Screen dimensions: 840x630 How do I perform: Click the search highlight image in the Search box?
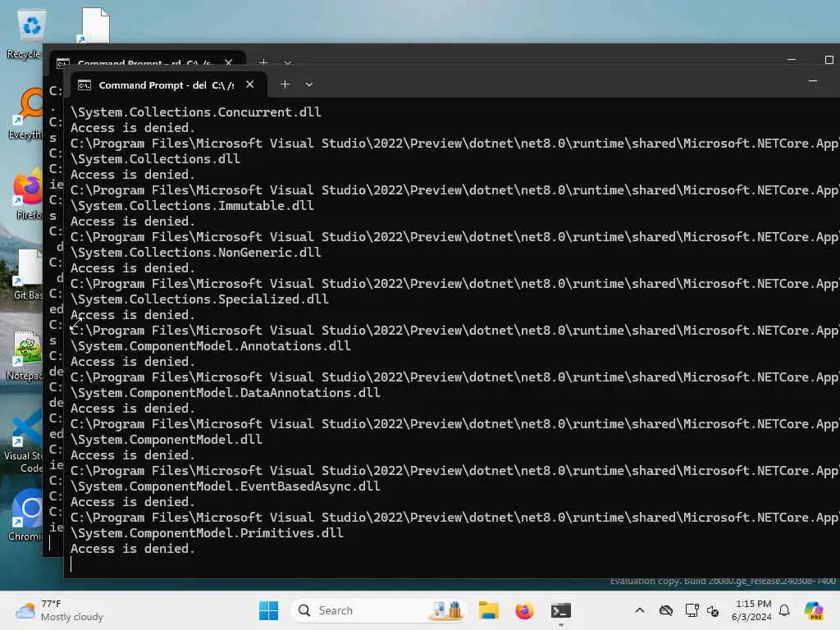click(447, 610)
